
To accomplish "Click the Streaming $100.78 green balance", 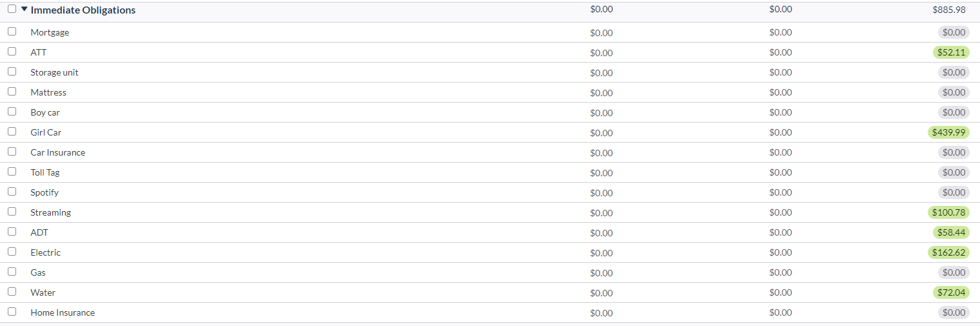I will 948,212.
